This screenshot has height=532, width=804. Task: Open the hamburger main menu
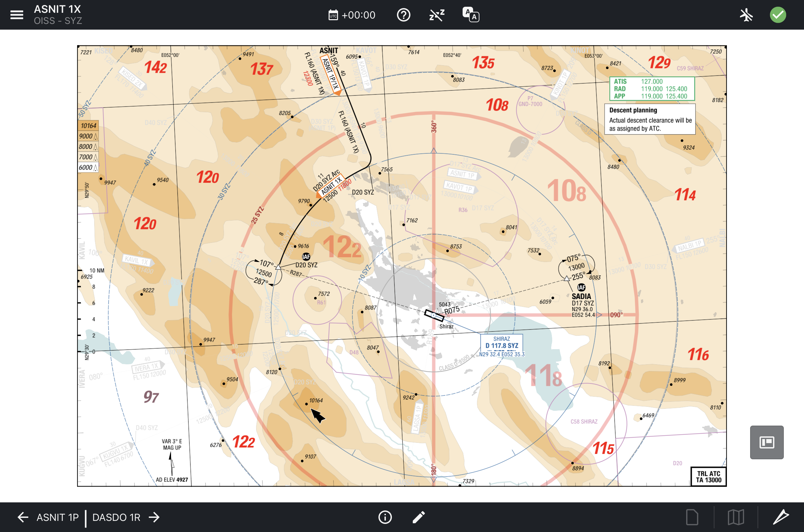[x=16, y=15]
